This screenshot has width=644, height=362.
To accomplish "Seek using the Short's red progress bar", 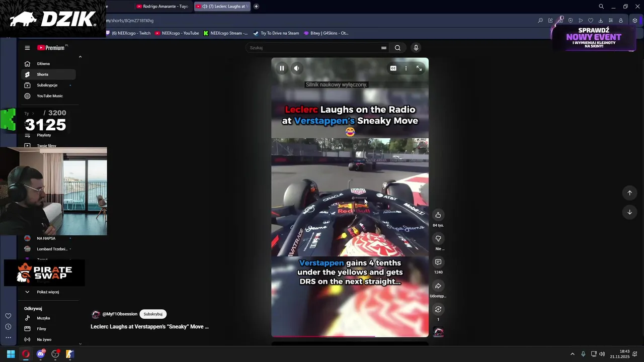I will (350, 336).
